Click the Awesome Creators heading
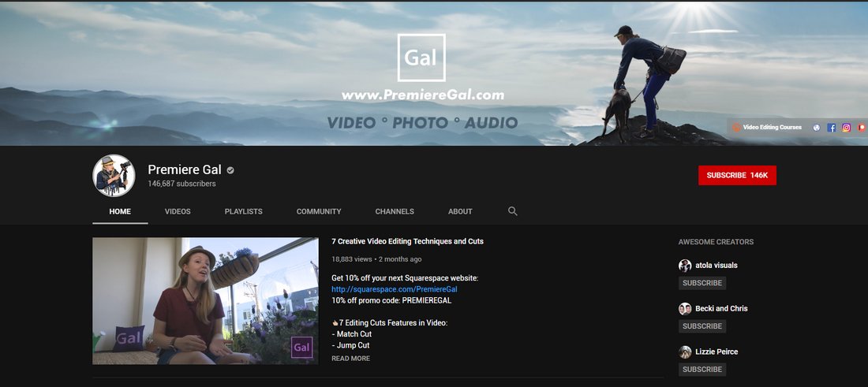This screenshot has width=868, height=387. tap(716, 242)
